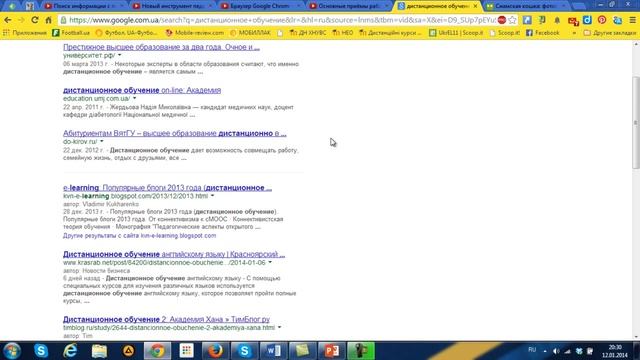Open the Facebook bookmark
The width and height of the screenshot is (640, 360).
point(542,33)
